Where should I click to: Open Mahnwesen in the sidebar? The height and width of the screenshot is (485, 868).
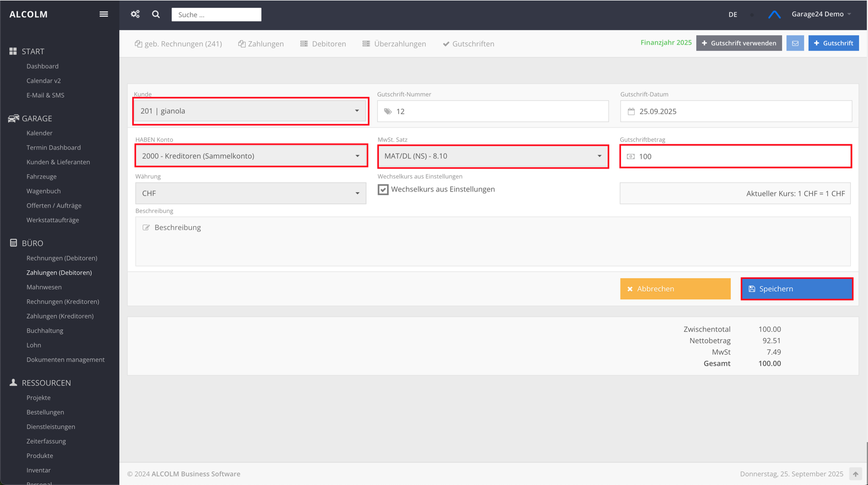pyautogui.click(x=44, y=287)
